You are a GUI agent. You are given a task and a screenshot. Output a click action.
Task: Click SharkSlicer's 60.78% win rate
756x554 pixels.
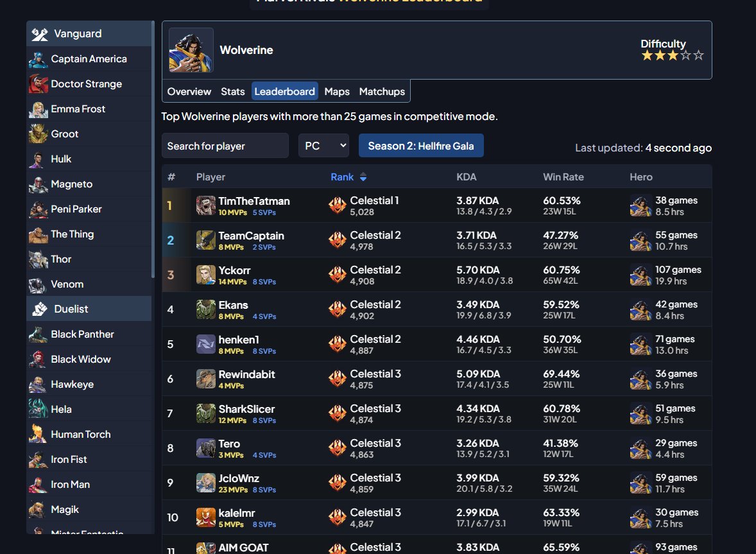(x=561, y=409)
